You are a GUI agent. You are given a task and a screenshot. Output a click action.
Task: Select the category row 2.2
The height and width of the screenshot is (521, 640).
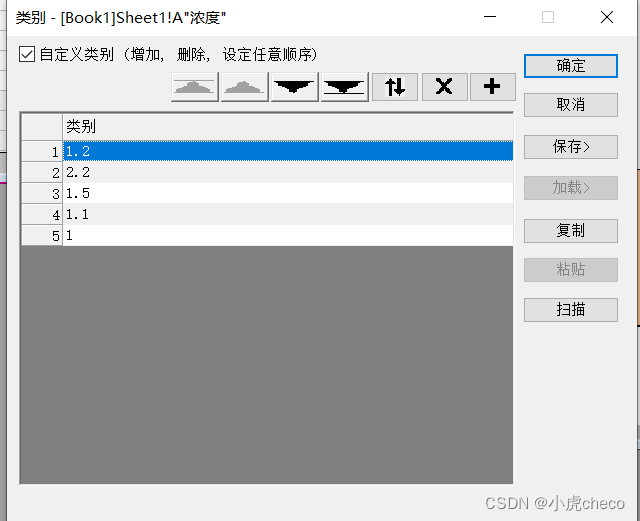(288, 172)
